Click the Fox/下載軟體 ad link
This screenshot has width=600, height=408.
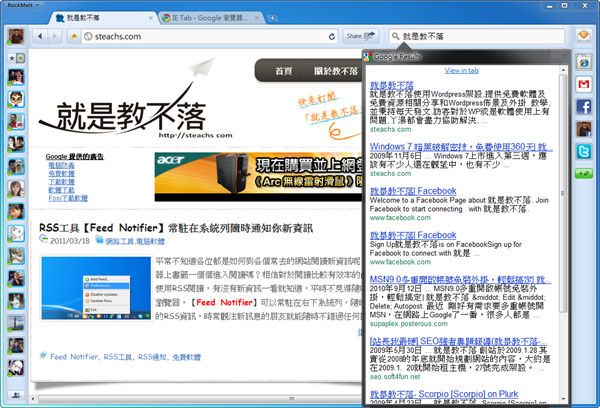[68, 198]
